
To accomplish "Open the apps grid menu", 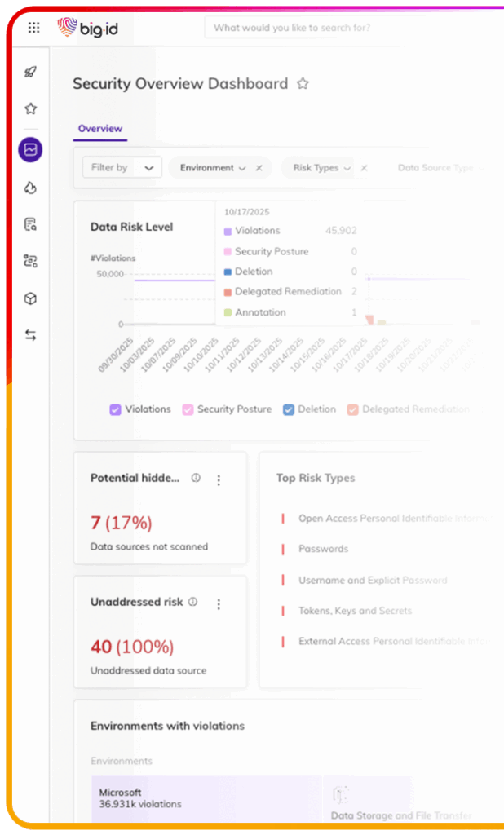I will tap(33, 28).
